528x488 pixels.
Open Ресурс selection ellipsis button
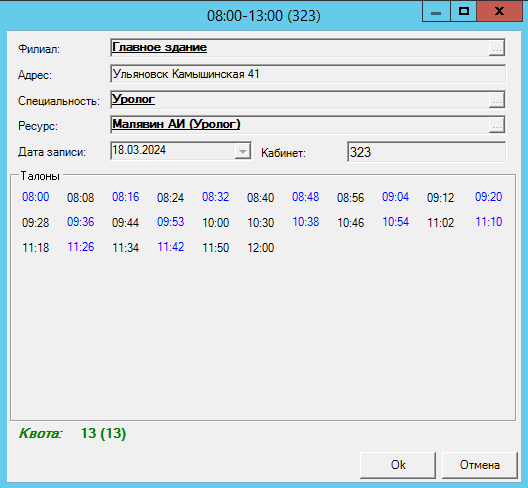tap(496, 125)
